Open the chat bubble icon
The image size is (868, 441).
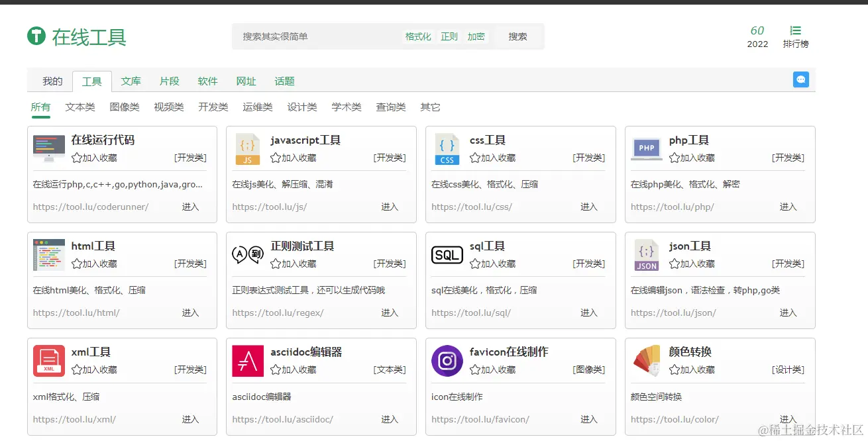(x=800, y=79)
